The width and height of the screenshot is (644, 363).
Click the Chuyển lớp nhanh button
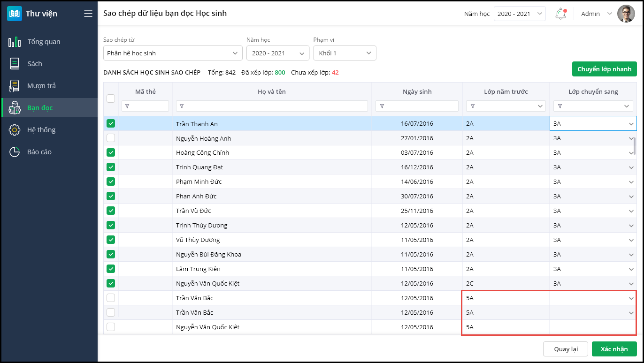click(x=604, y=69)
